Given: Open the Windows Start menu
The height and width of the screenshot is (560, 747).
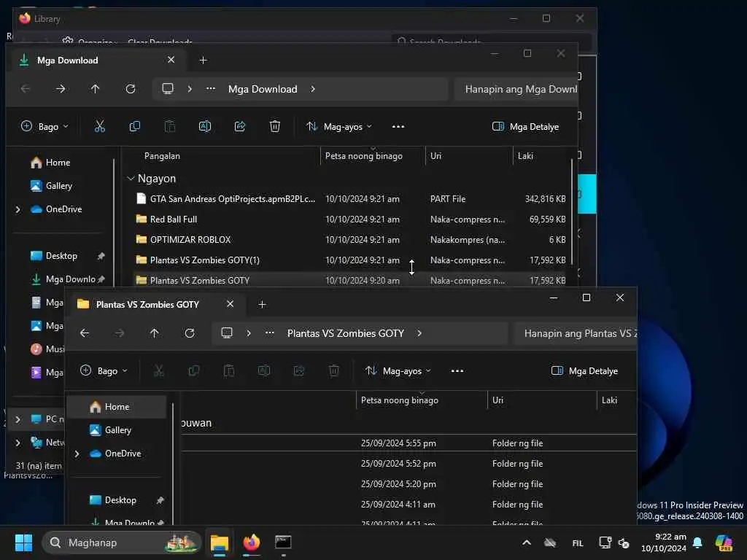Looking at the screenshot, I should point(23,542).
